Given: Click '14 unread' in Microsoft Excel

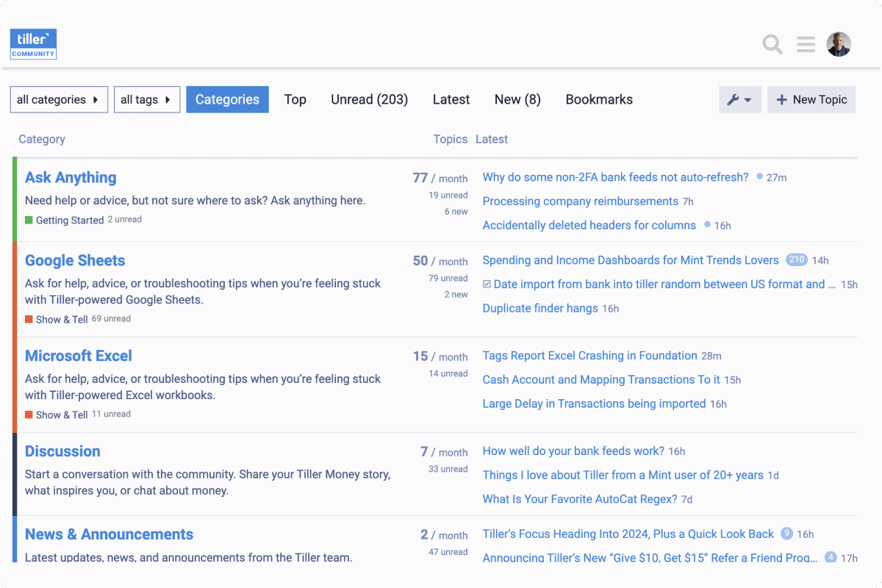Looking at the screenshot, I should point(448,374).
